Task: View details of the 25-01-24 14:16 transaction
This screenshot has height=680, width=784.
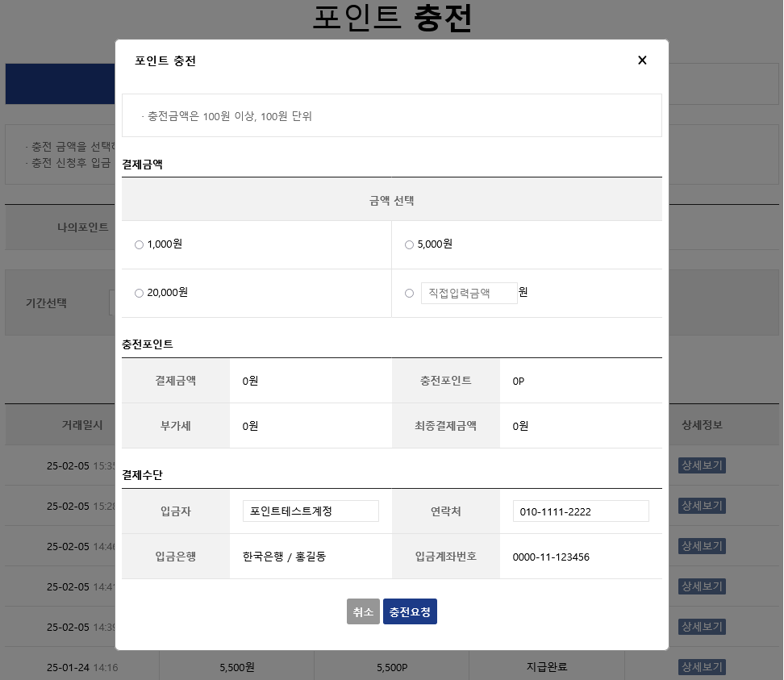Action: [x=702, y=667]
